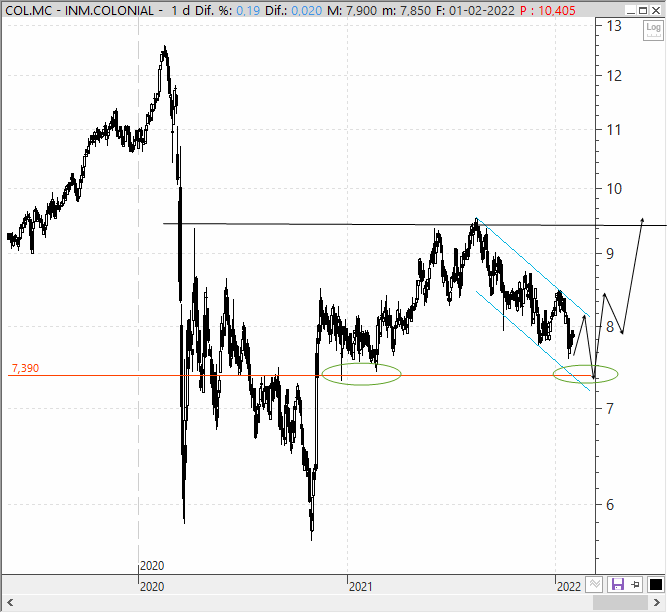Click the scrollbar right arrow

656,602
